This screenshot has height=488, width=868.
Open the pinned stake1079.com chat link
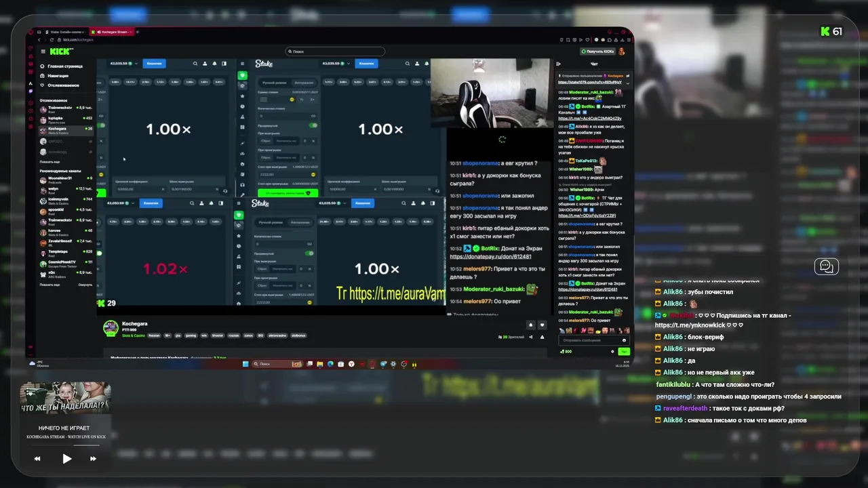589,83
